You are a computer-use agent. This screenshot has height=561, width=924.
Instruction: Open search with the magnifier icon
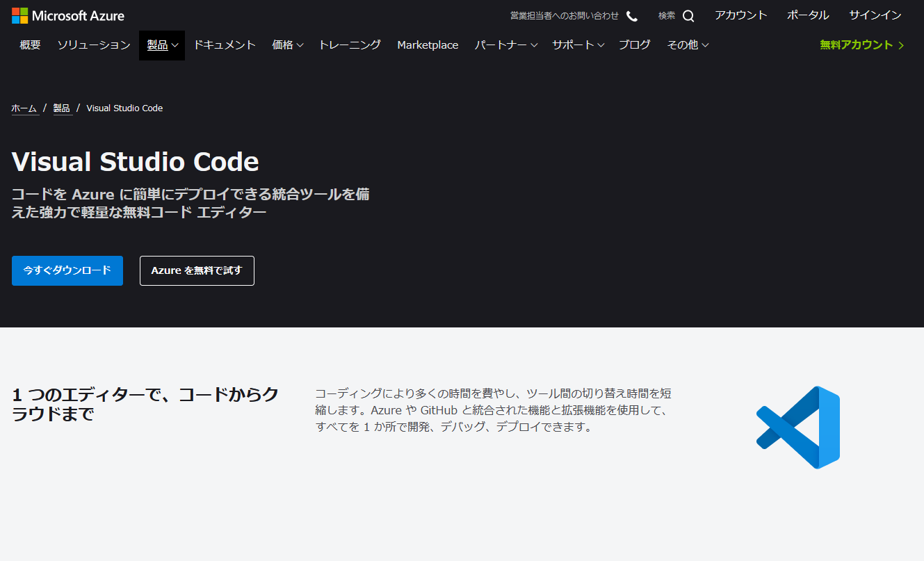pos(688,16)
